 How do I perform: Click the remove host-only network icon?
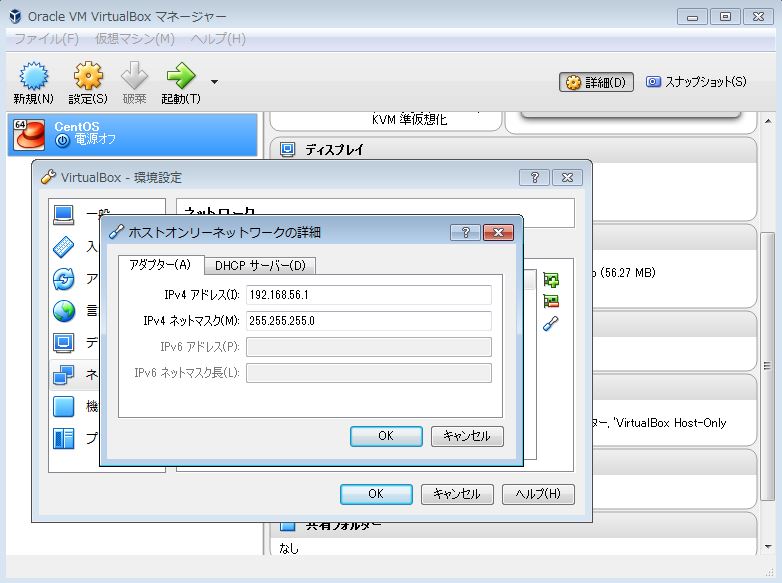pos(551,301)
